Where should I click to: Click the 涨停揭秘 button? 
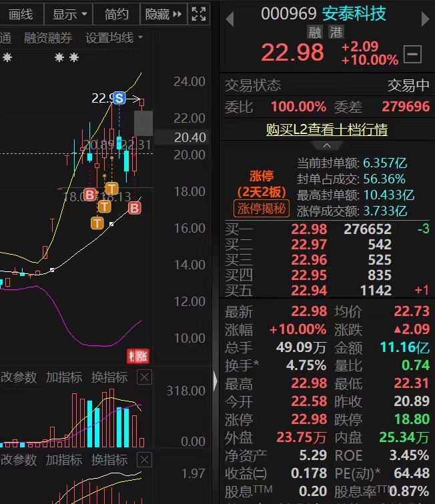[x=262, y=209]
